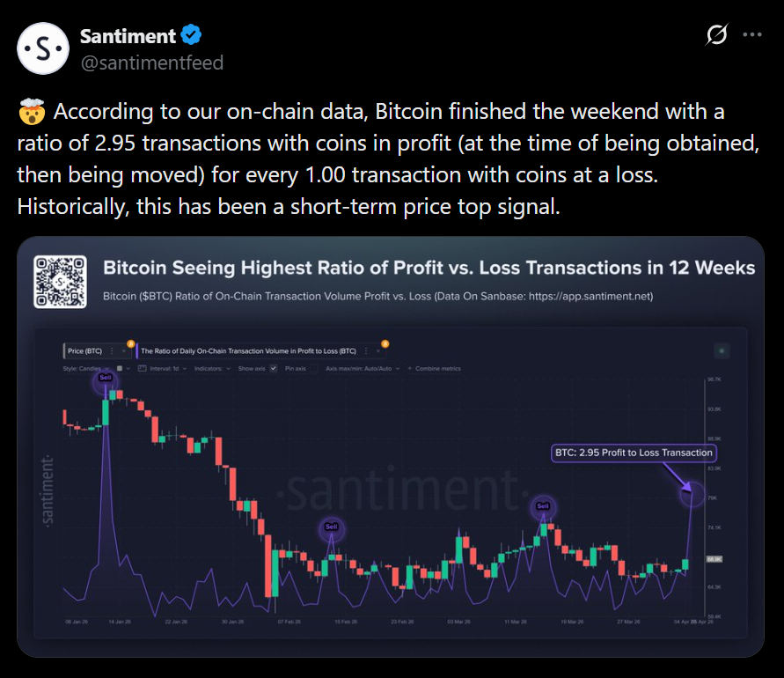This screenshot has height=678, width=784.
Task: Click the BTC 2.95 Profit to Loss annotation
Action: click(x=634, y=453)
